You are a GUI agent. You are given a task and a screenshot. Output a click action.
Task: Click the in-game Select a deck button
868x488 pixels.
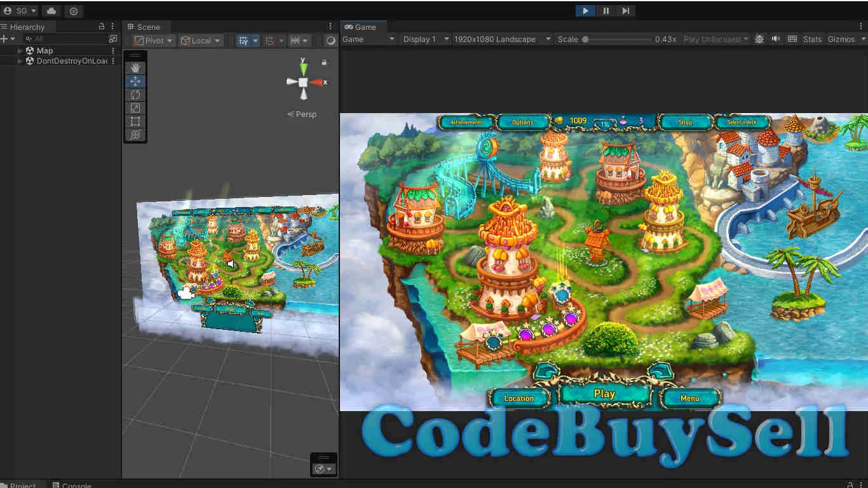click(x=742, y=122)
